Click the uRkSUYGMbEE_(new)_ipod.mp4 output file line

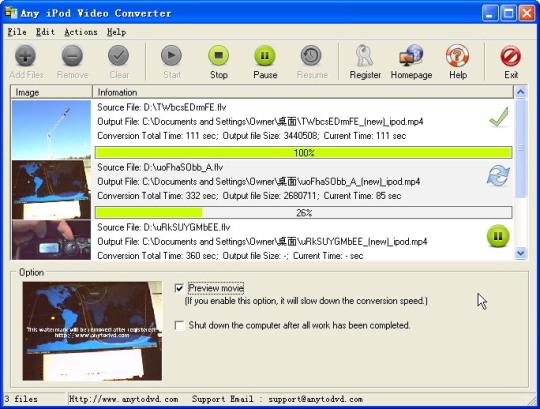(x=262, y=241)
